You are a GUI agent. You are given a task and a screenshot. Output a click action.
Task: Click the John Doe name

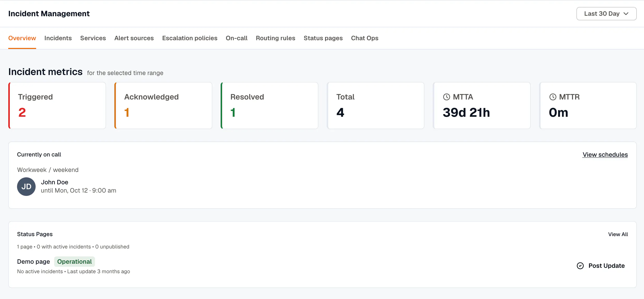[x=54, y=182]
